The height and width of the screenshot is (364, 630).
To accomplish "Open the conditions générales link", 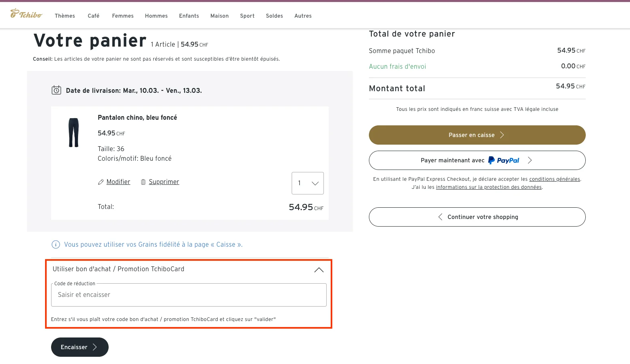I will click(x=555, y=179).
